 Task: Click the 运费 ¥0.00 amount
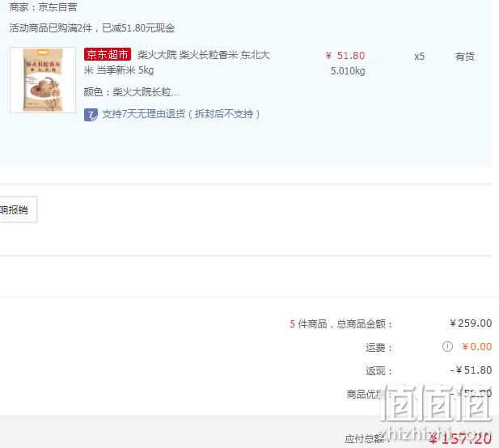(x=476, y=346)
